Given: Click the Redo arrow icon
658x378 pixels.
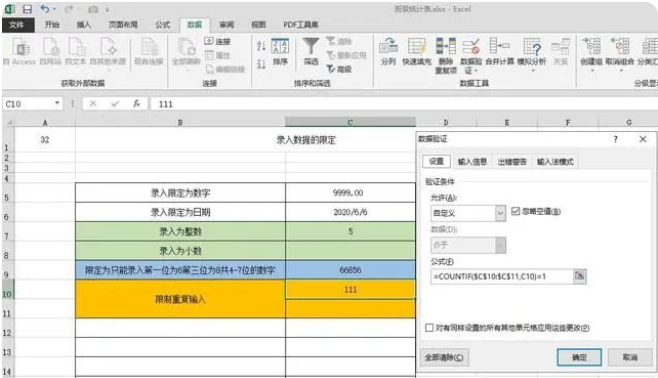Looking at the screenshot, I should 69,9.
